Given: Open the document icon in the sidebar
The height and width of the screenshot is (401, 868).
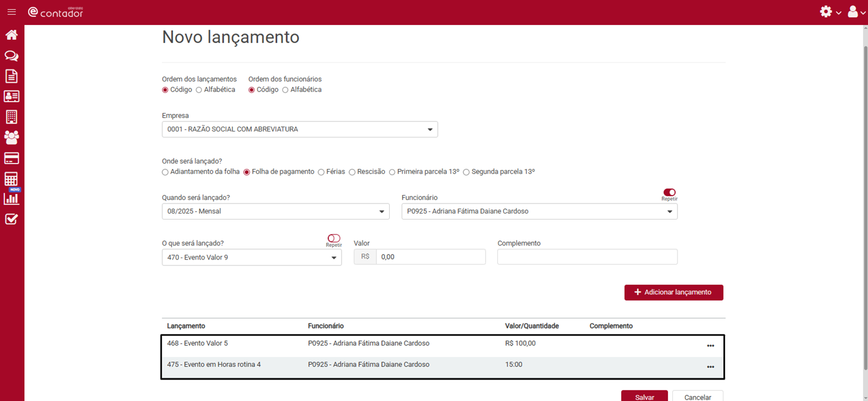Looking at the screenshot, I should (x=11, y=76).
